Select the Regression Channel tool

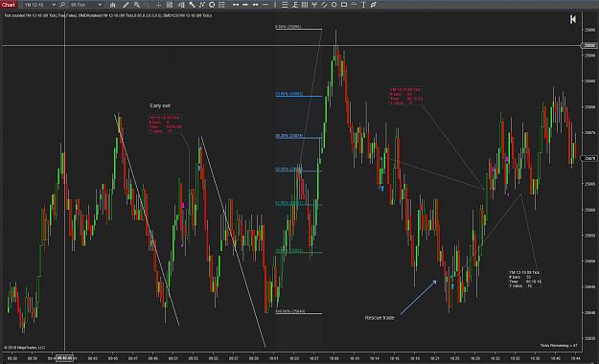click(x=324, y=5)
